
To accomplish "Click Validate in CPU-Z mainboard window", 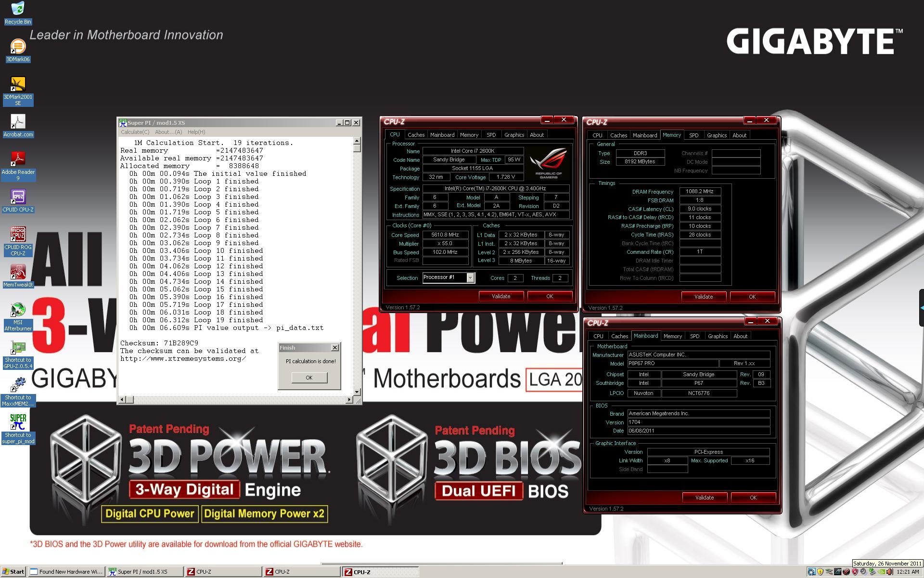I will click(705, 498).
